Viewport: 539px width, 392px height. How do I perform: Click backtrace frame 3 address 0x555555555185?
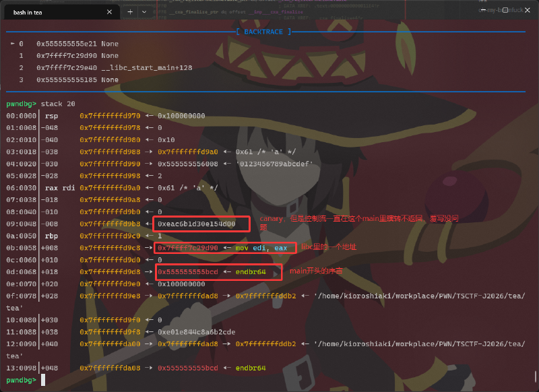coord(67,79)
